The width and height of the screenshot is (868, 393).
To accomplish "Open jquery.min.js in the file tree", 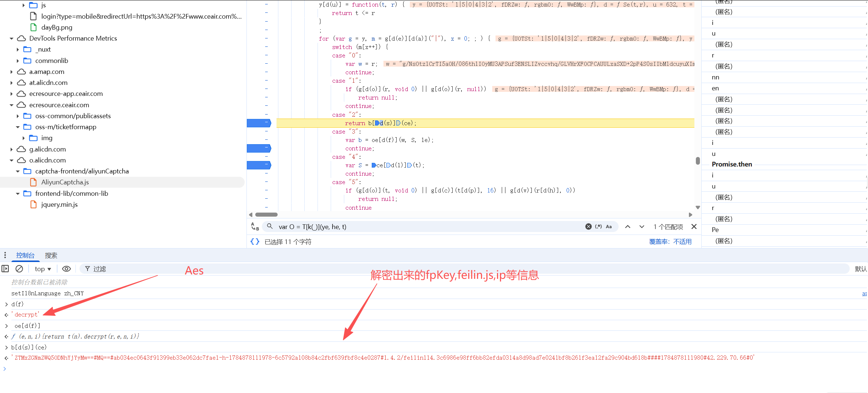I will (x=59, y=205).
